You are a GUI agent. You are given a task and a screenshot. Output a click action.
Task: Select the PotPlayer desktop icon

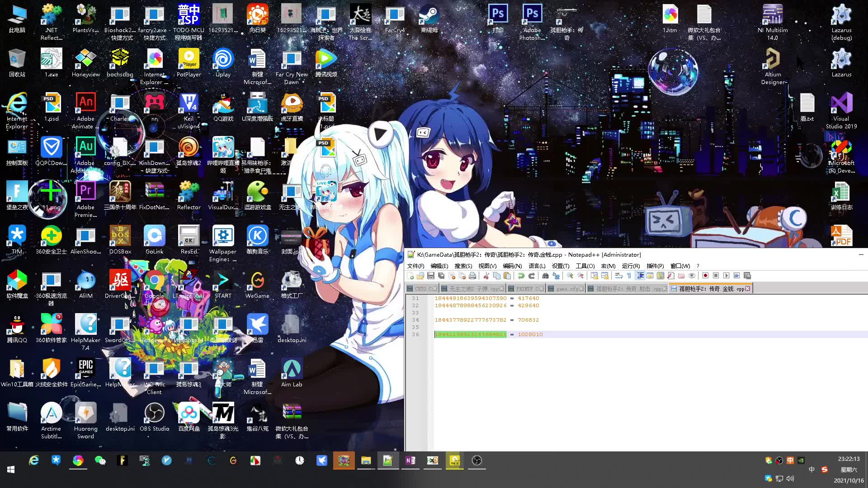[x=189, y=63]
